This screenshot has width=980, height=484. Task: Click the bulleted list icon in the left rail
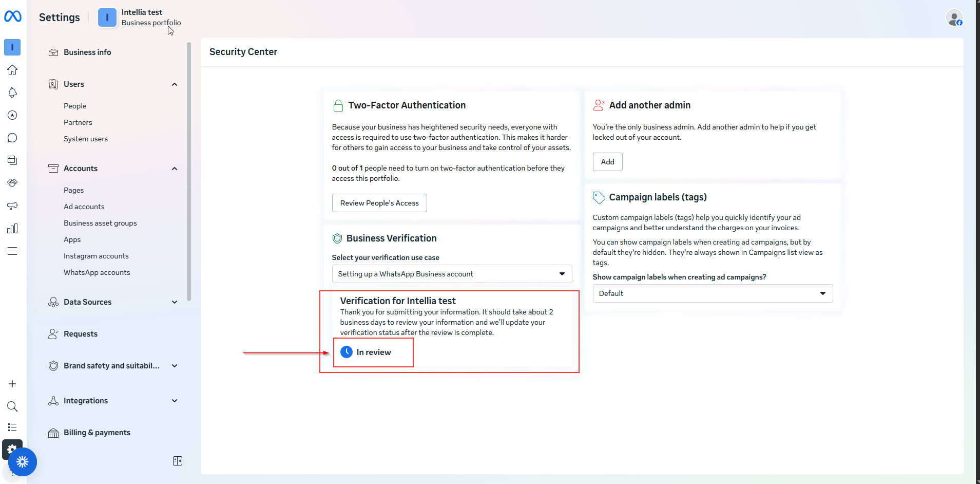coord(12,427)
